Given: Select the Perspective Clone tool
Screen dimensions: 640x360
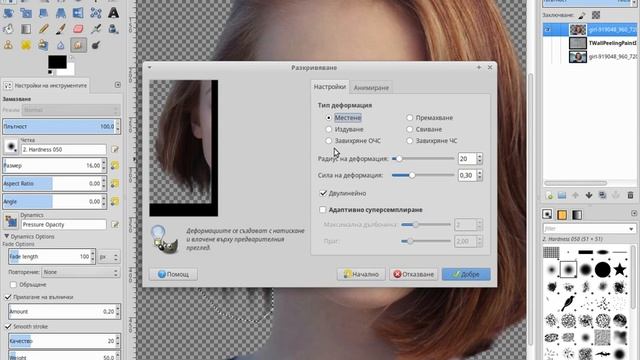Looking at the screenshot, I should point(43,45).
